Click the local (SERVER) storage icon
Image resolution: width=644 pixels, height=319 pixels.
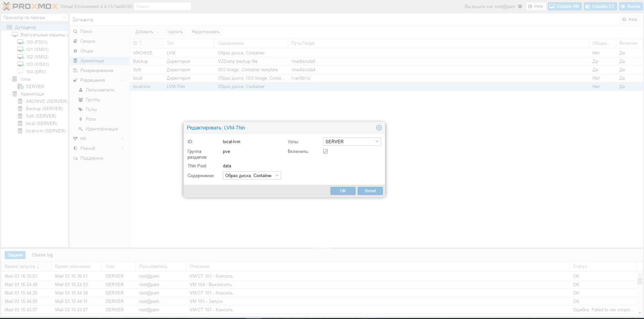click(x=20, y=123)
